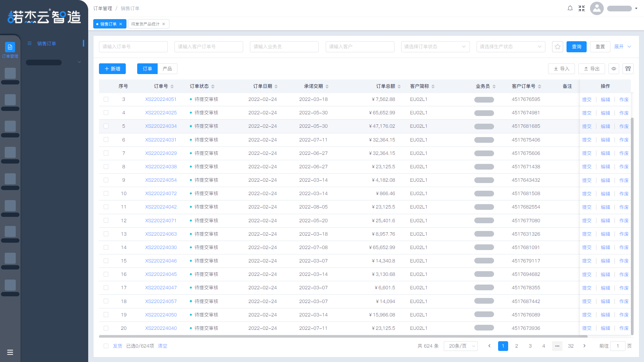Image resolution: width=644 pixels, height=362 pixels.
Task: Click the 请输入订单号 input field
Action: [133, 47]
